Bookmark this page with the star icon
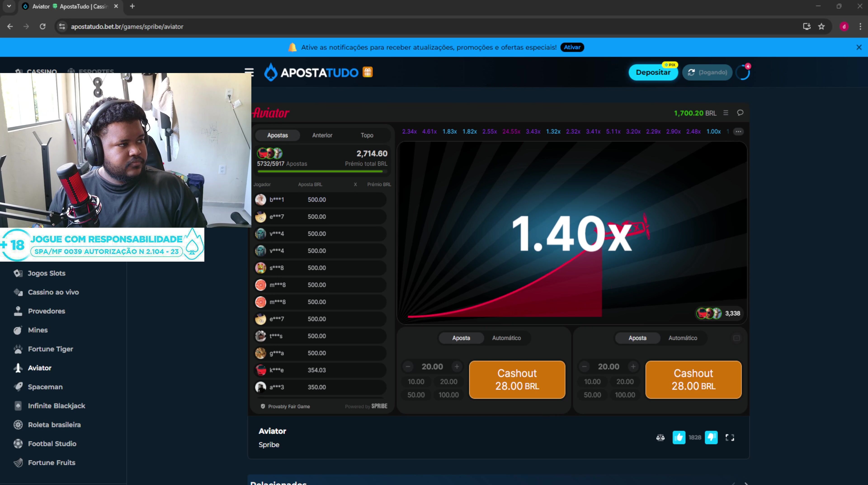This screenshot has height=485, width=868. click(821, 26)
